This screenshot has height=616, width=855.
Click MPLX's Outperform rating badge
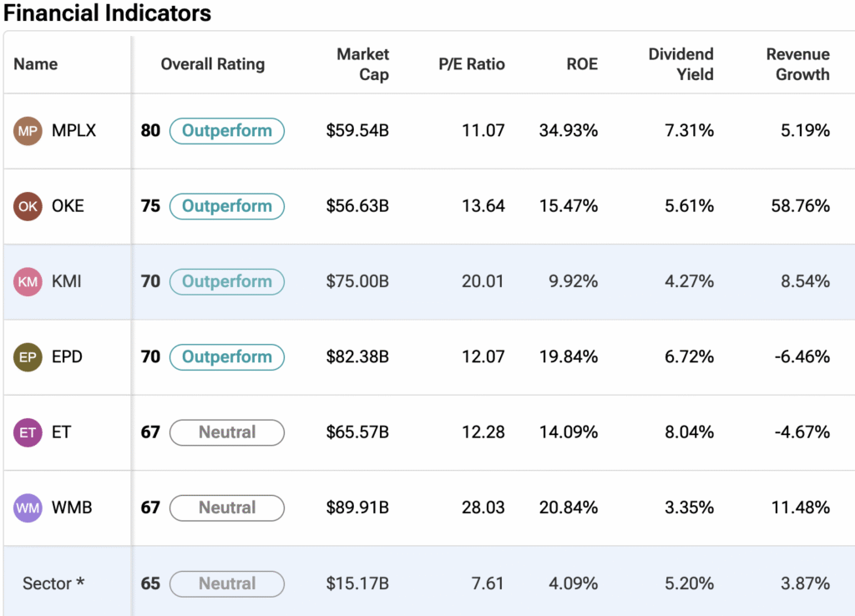(226, 131)
